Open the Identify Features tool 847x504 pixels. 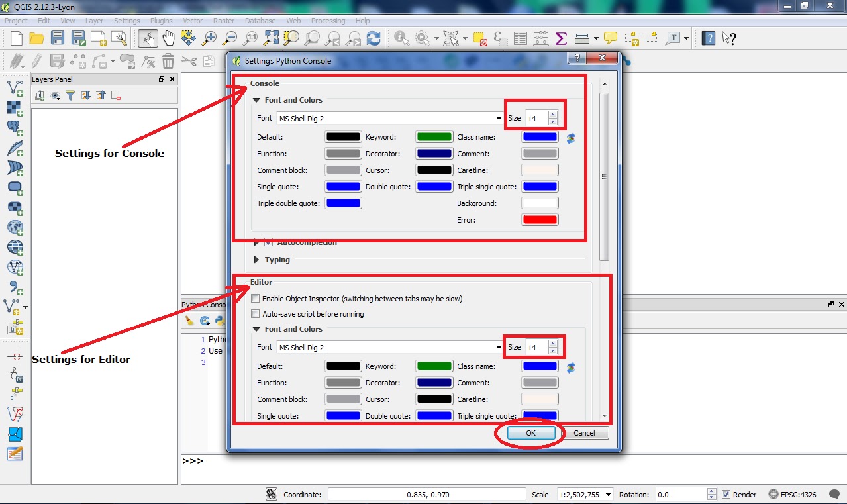[401, 38]
